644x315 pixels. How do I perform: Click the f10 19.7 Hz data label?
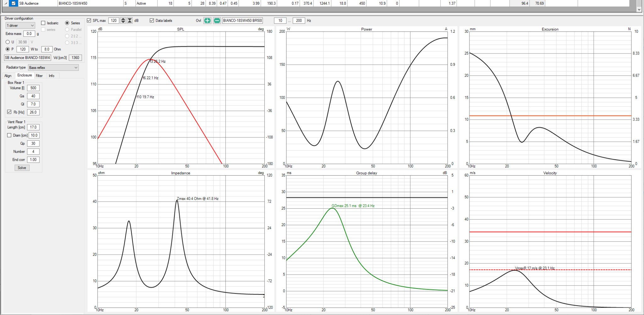point(145,97)
